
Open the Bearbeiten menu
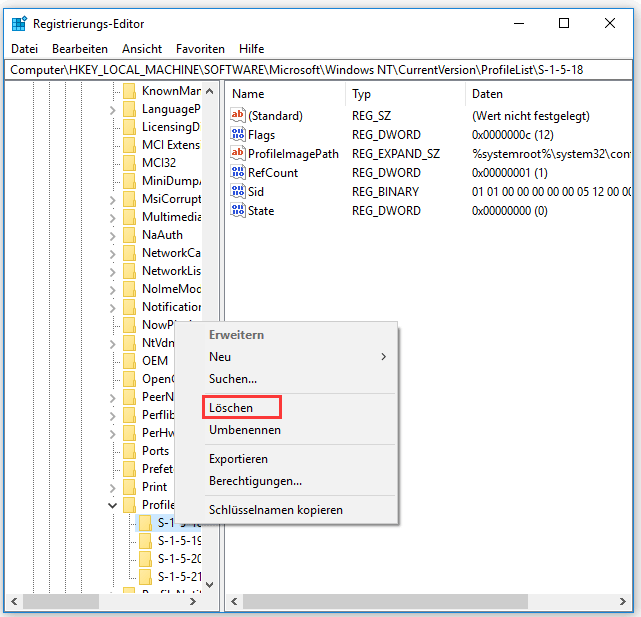pyautogui.click(x=80, y=49)
